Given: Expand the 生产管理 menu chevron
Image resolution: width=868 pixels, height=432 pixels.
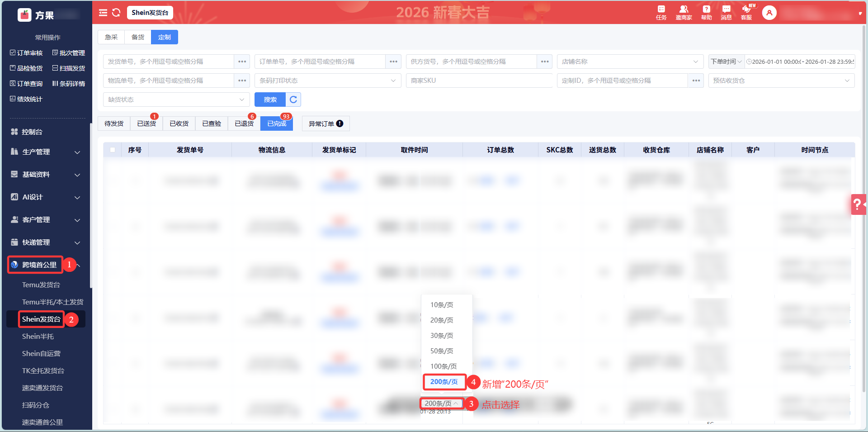Looking at the screenshot, I should click(x=77, y=152).
